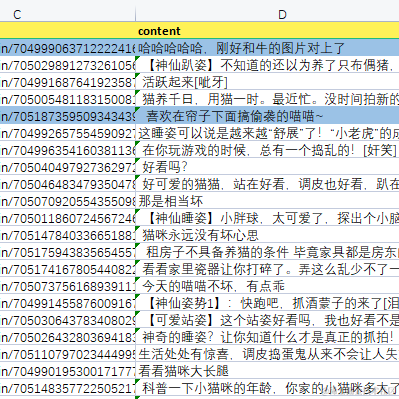Select column C cell 'n/70504648347935047'
The width and height of the screenshot is (399, 399).
(x=68, y=184)
